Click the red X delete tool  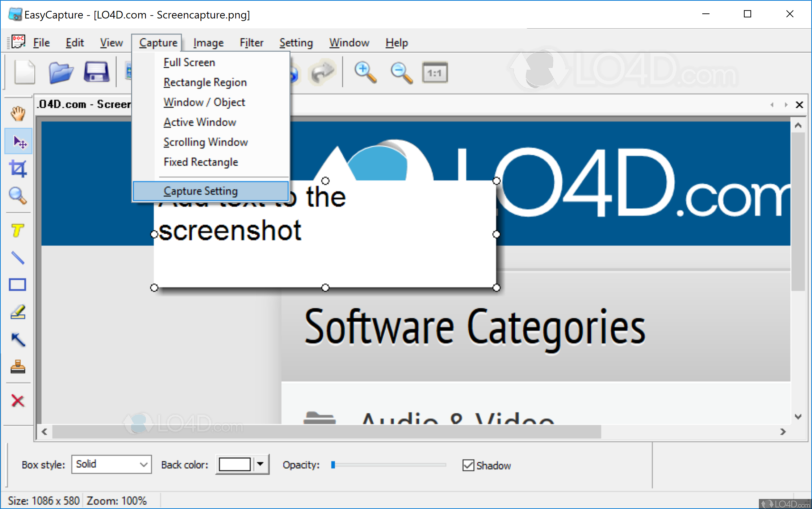(x=18, y=401)
